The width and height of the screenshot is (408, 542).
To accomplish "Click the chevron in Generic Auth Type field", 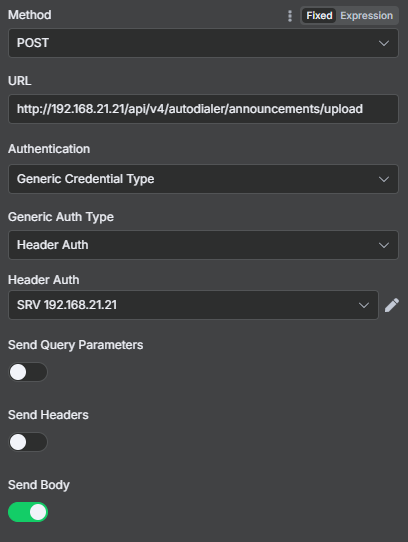I will click(x=384, y=245).
